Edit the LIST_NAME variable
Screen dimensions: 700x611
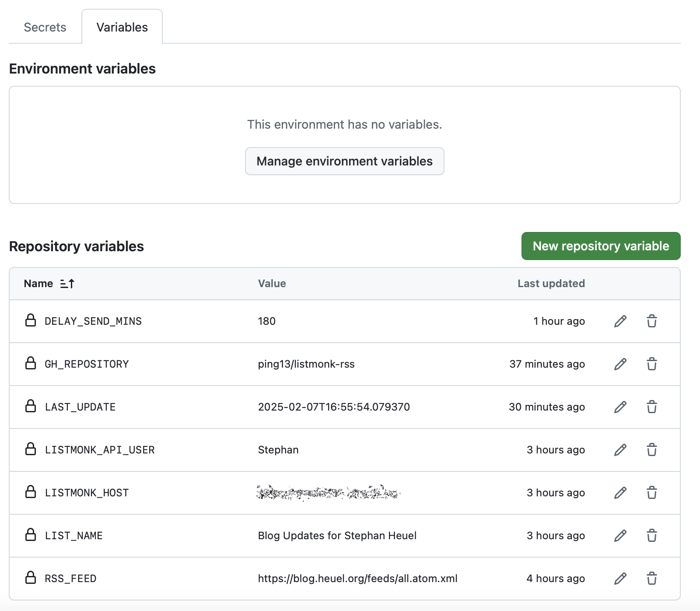click(620, 536)
